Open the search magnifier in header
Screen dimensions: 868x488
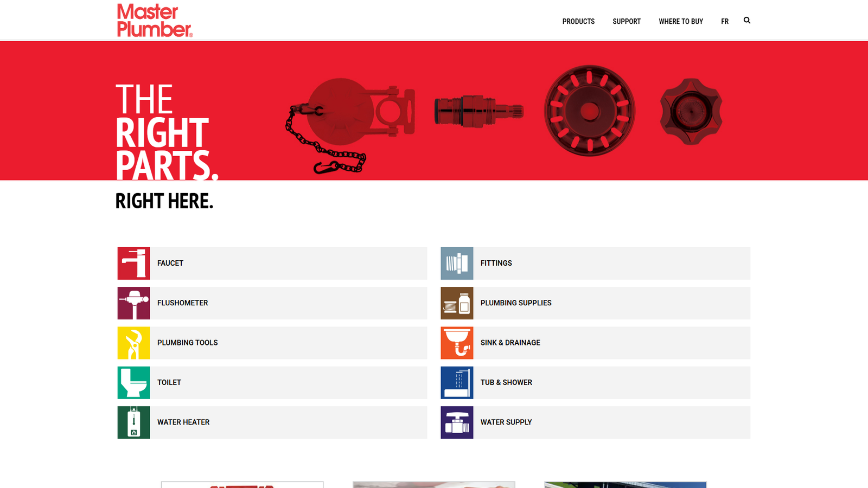[747, 21]
